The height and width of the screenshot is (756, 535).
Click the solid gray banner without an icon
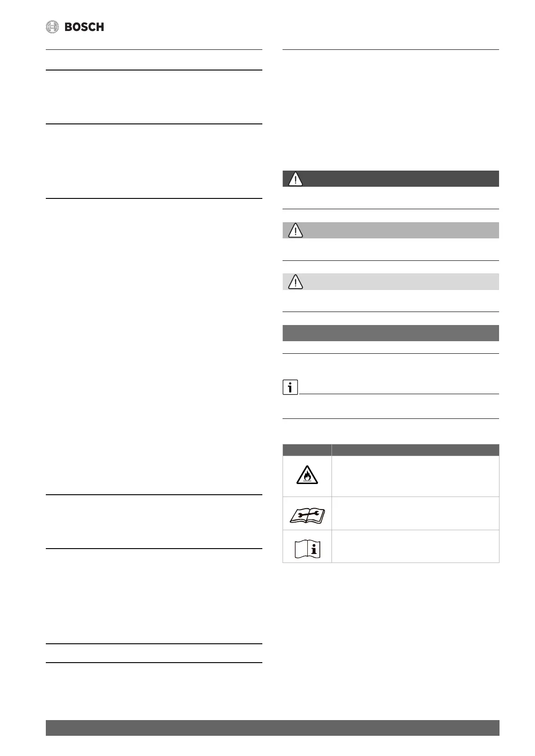click(x=390, y=333)
